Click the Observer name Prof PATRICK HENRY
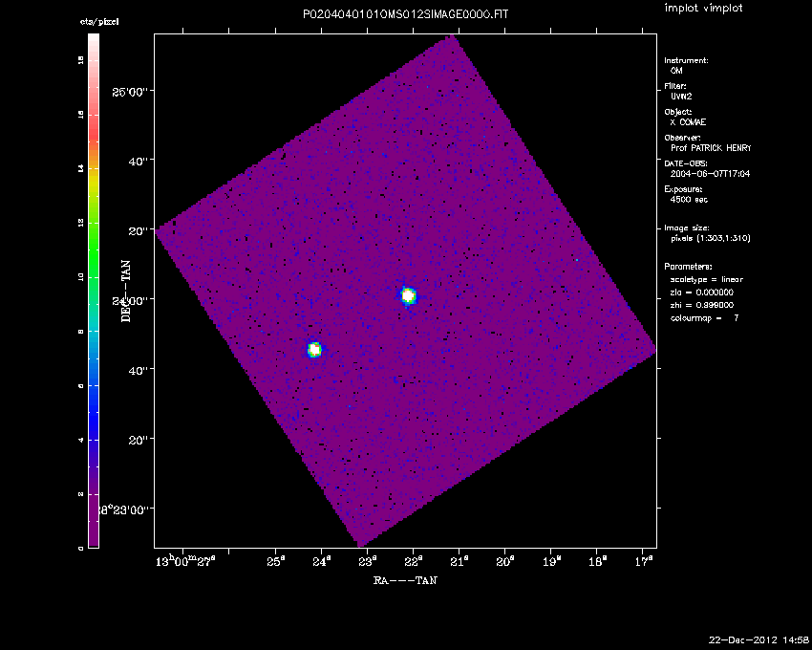The image size is (812, 650). (x=710, y=148)
